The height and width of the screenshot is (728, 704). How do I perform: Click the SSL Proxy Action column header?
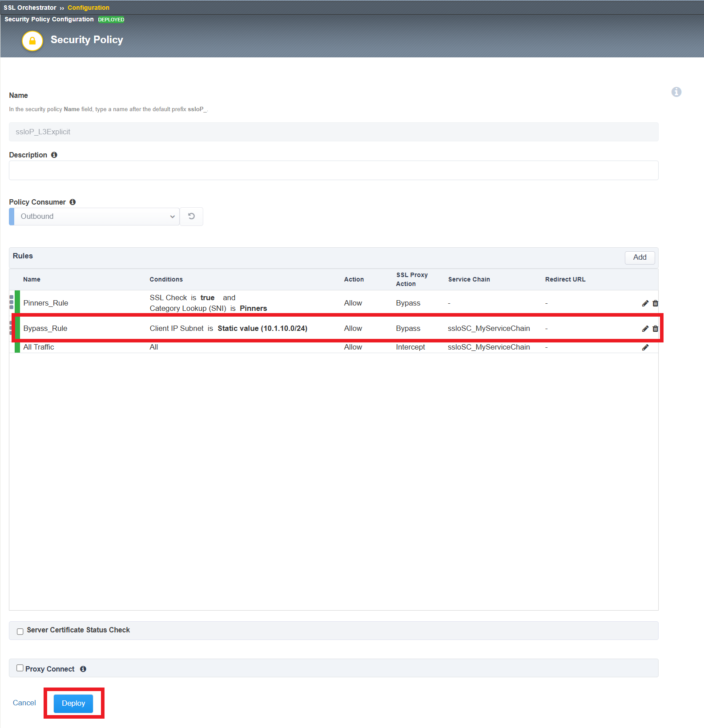pyautogui.click(x=412, y=279)
